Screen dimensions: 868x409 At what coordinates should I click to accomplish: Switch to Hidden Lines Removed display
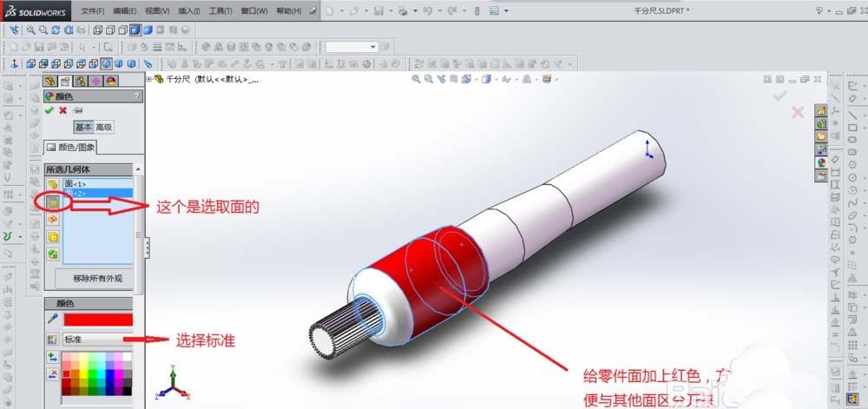click(x=122, y=30)
